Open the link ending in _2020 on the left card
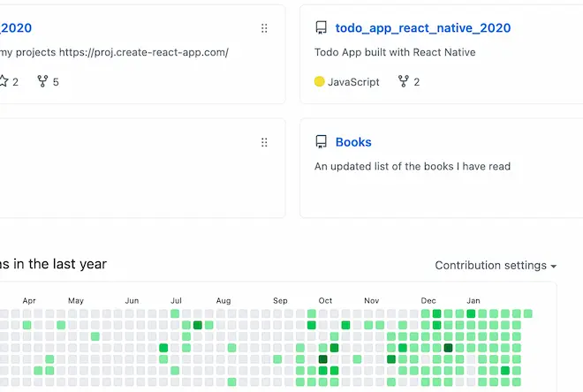583x392 pixels. coord(16,28)
